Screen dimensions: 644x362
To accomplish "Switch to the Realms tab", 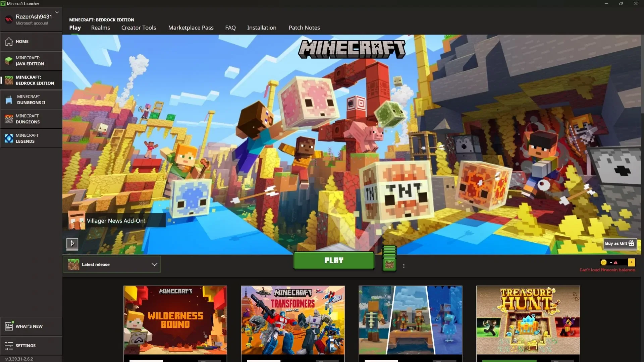I will point(100,28).
